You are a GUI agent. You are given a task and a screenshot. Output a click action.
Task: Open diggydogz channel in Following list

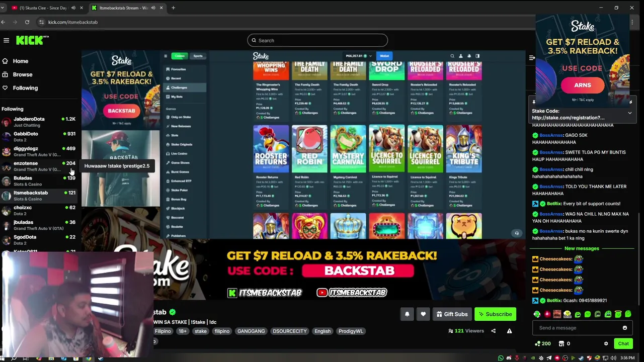coord(38,151)
